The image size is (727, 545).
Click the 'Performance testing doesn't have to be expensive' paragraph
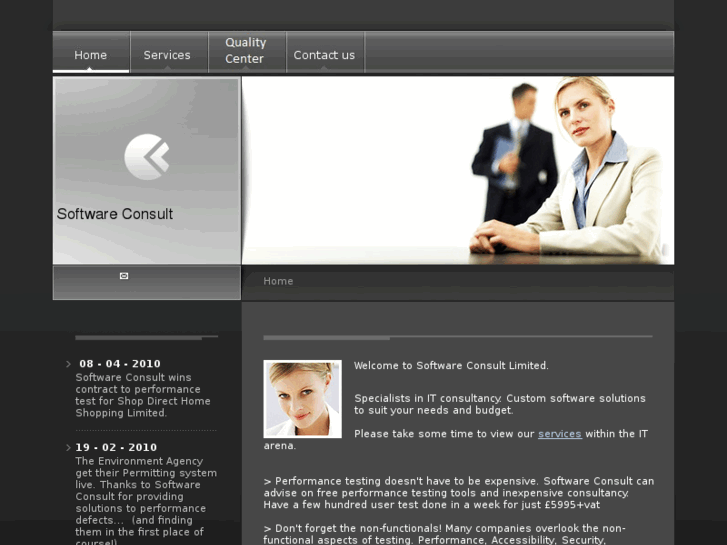pos(459,493)
